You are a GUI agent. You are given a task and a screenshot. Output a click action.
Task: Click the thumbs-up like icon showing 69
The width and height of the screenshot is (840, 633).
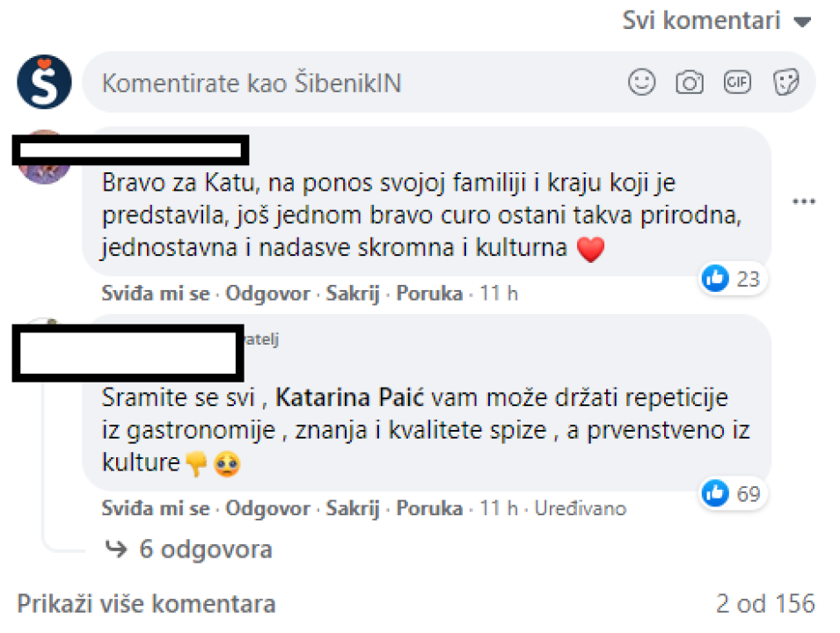click(x=716, y=493)
